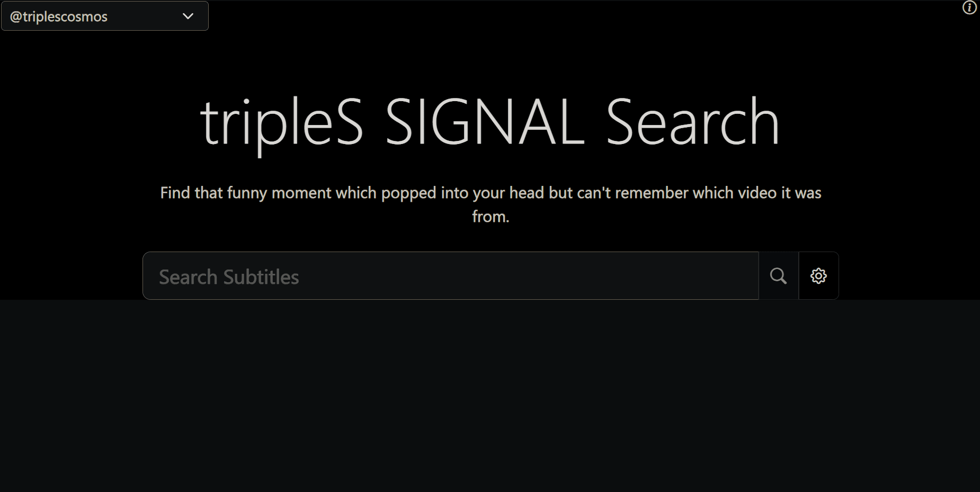Click the magnifying glass search icon
Image resolution: width=980 pixels, height=492 pixels.
tap(778, 276)
